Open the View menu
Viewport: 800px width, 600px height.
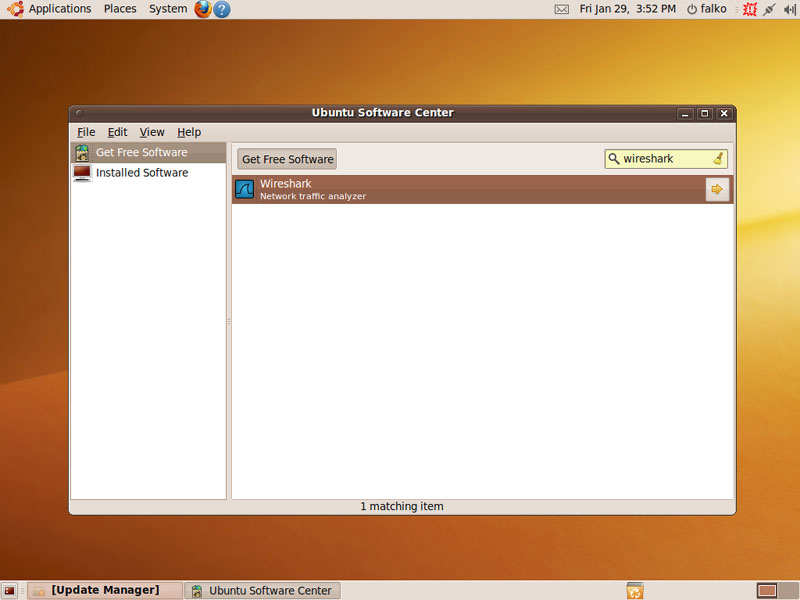pyautogui.click(x=152, y=132)
